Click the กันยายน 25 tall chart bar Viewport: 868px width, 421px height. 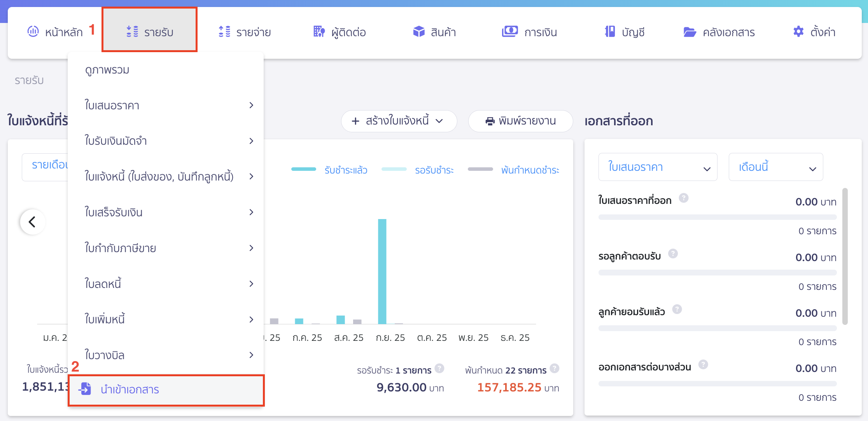pyautogui.click(x=382, y=271)
